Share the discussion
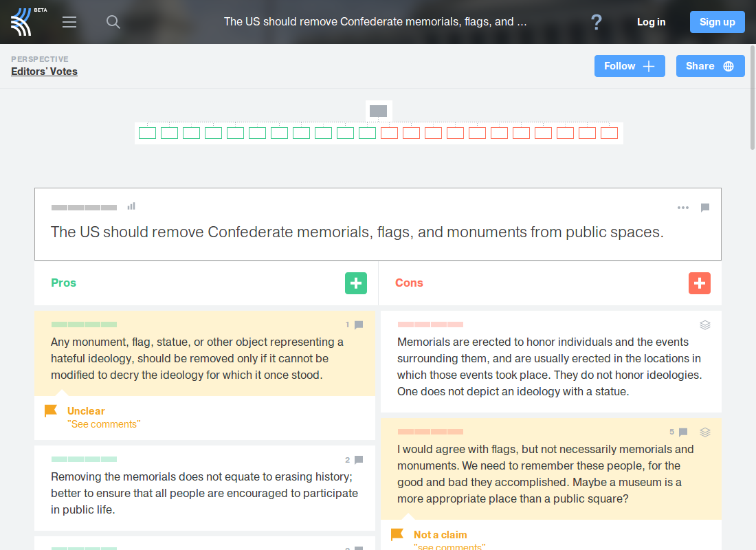 [710, 66]
